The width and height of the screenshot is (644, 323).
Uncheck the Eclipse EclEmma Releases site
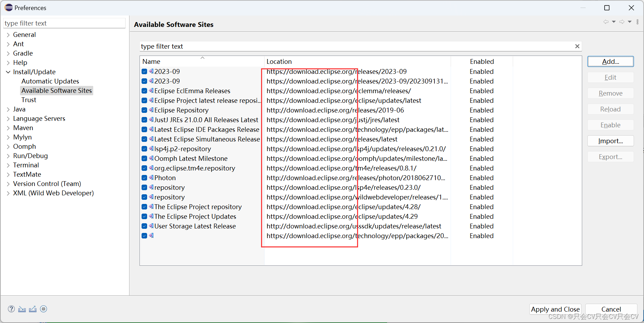click(144, 91)
